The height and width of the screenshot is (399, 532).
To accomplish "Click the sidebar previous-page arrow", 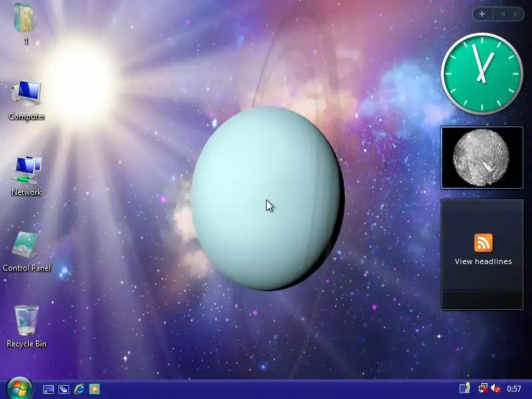I will (503, 14).
